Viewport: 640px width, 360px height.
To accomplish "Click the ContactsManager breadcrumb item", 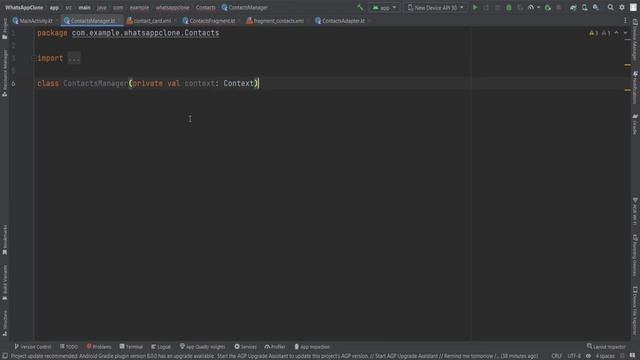I will coord(244,7).
